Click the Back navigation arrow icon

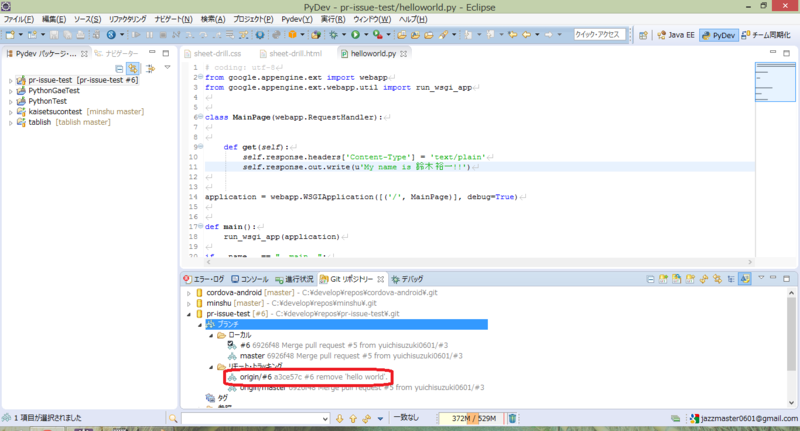tap(526, 35)
